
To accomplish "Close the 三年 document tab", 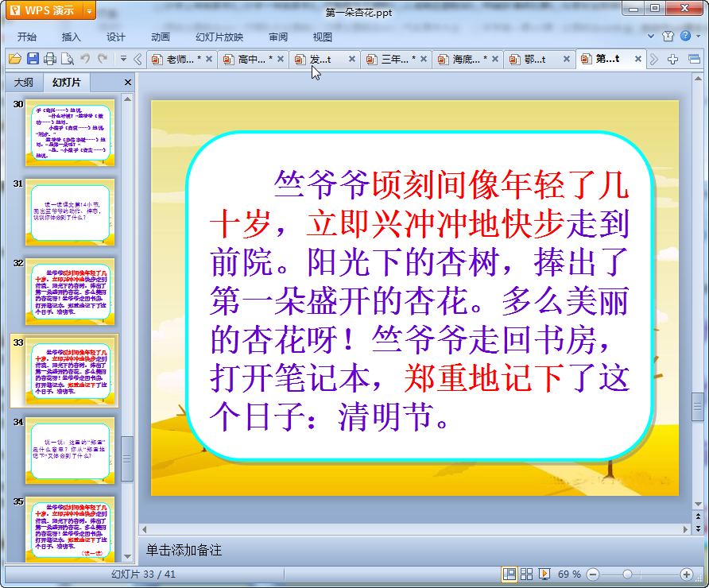I will [424, 59].
